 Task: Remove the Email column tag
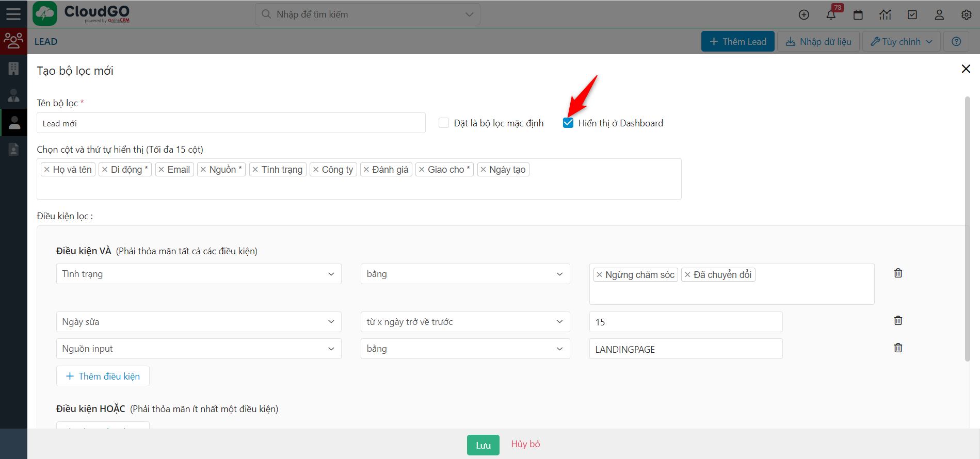(x=162, y=170)
